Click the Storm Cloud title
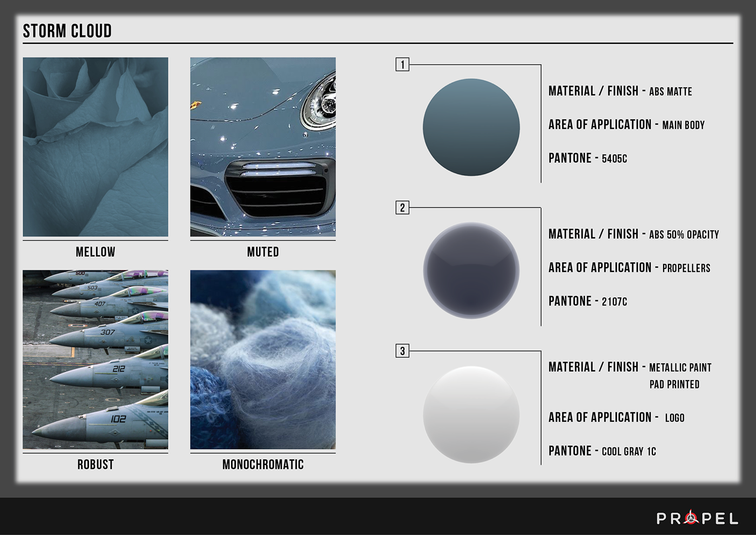The width and height of the screenshot is (756, 535). coord(67,31)
